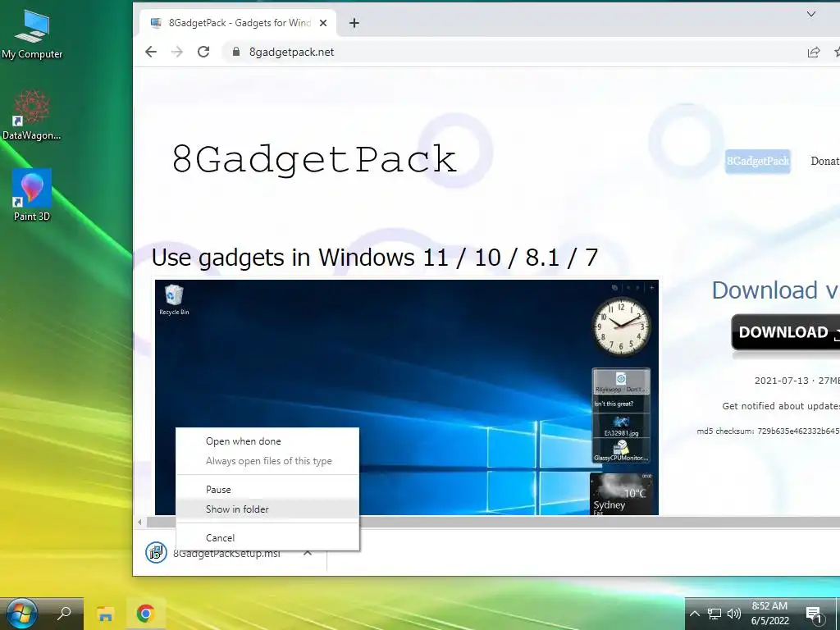The image size is (840, 630).
Task: Open the Donate navigation link
Action: [825, 161]
